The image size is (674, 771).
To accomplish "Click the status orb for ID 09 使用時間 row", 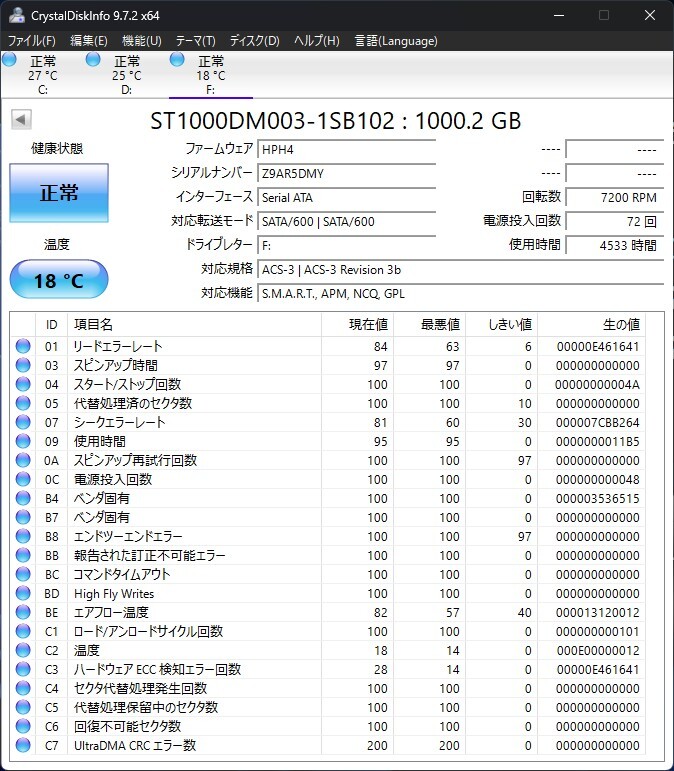I will pyautogui.click(x=23, y=441).
